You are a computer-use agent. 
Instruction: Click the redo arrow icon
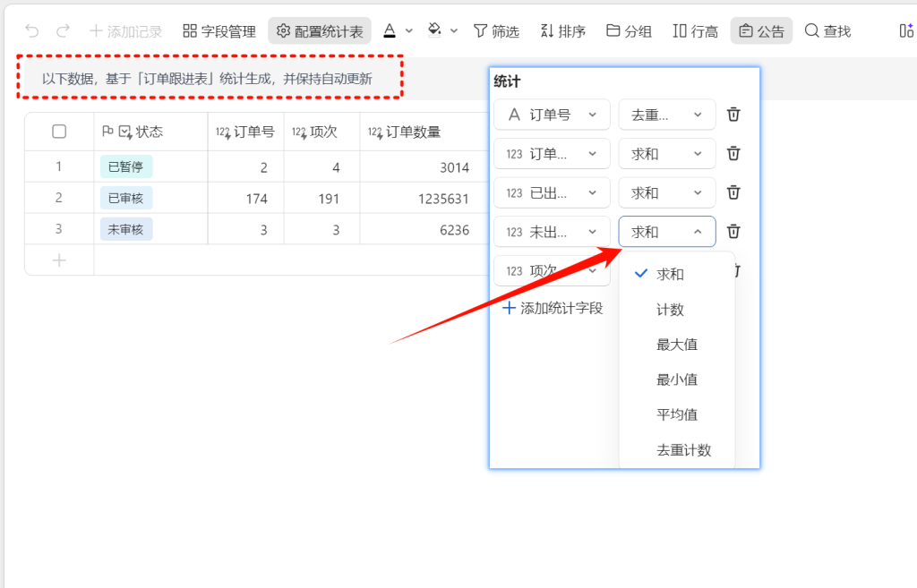64,31
